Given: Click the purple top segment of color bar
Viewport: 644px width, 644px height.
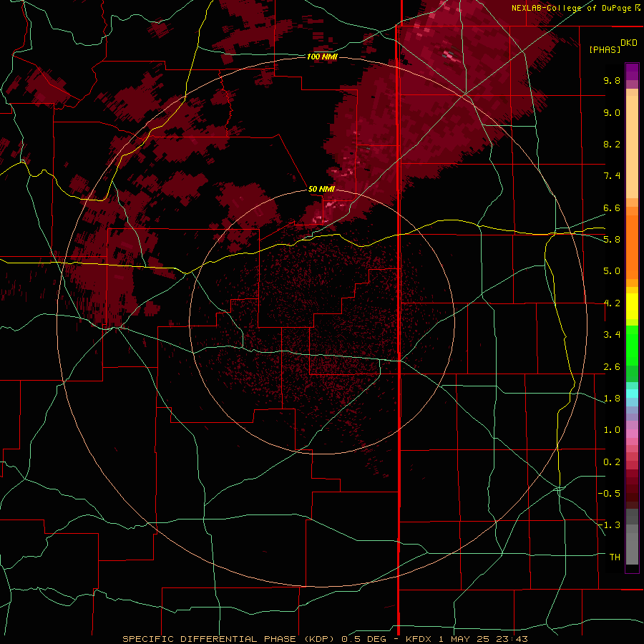Looking at the screenshot, I should [632, 72].
